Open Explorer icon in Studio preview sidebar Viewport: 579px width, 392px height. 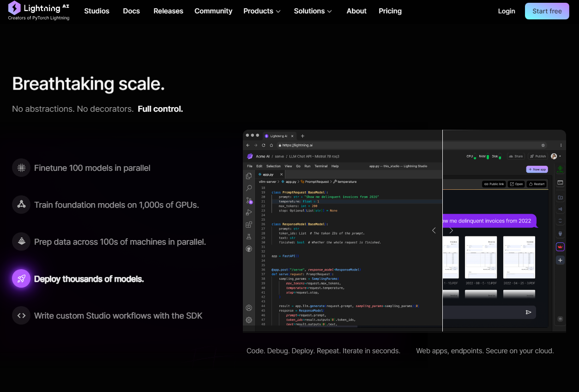pyautogui.click(x=249, y=176)
